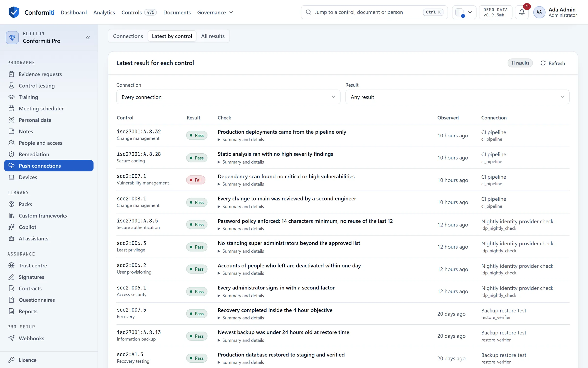This screenshot has width=588, height=368.
Task: Click the Training graduation cap icon
Action: (12, 97)
